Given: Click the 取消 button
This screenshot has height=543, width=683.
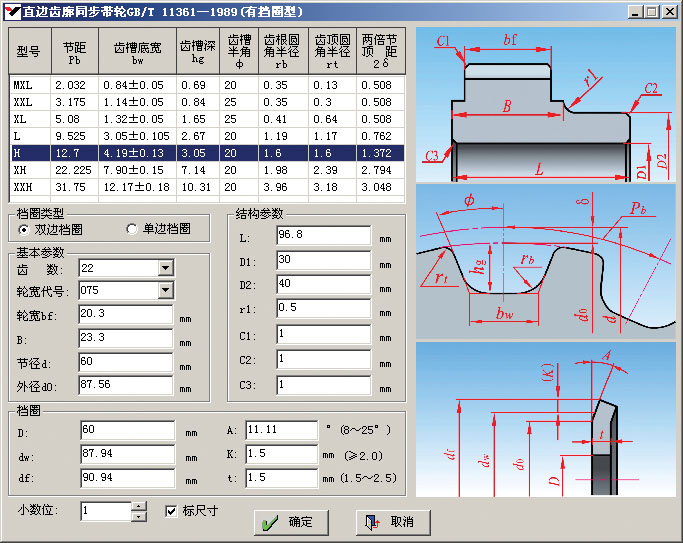Looking at the screenshot, I should point(391,522).
